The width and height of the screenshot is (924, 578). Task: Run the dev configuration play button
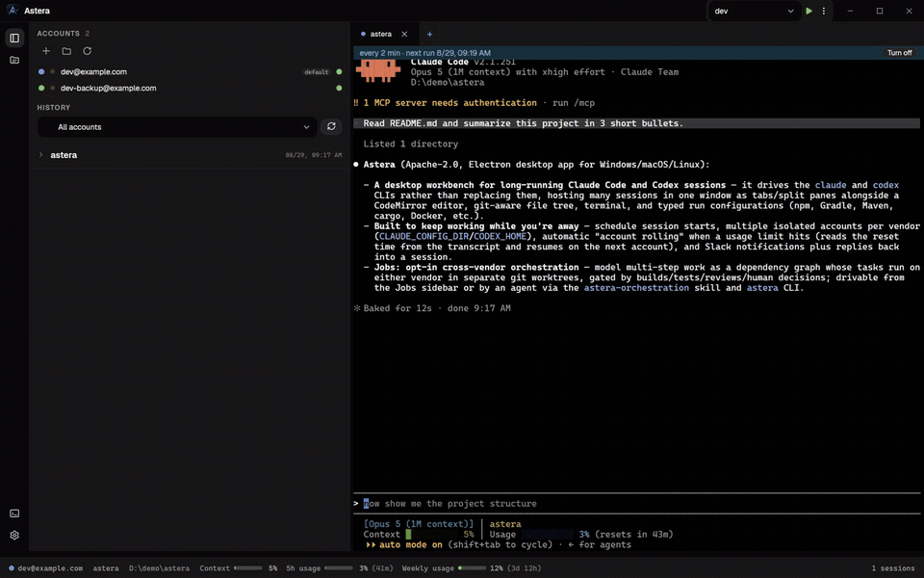click(x=809, y=11)
